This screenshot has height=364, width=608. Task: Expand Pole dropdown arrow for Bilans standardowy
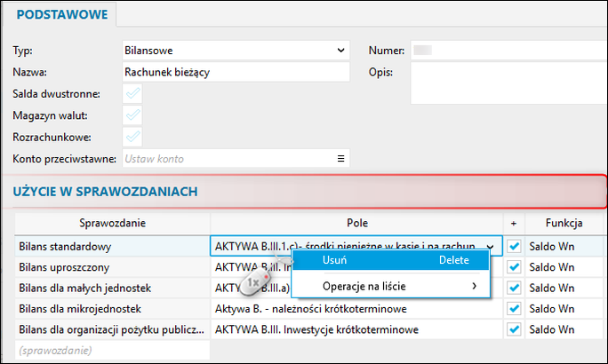pyautogui.click(x=491, y=246)
